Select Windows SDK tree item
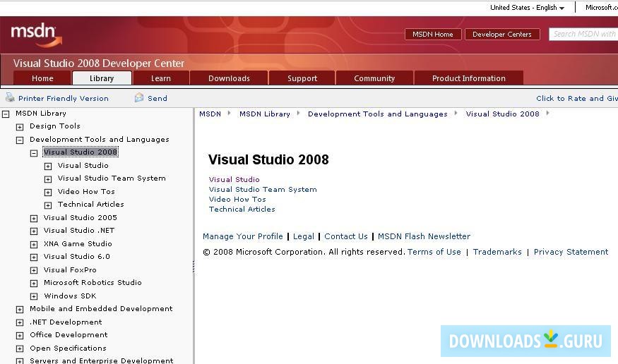The width and height of the screenshot is (618, 364). (x=70, y=296)
